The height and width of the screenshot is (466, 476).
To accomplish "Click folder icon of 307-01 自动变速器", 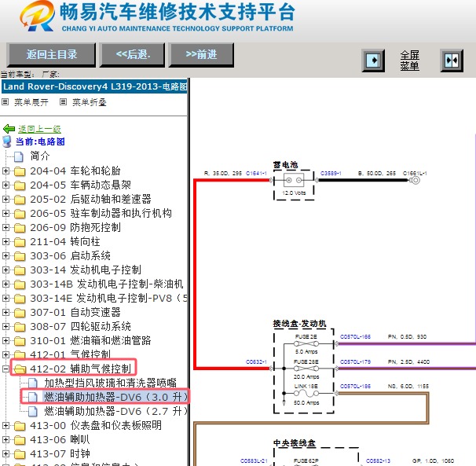I will [20, 313].
